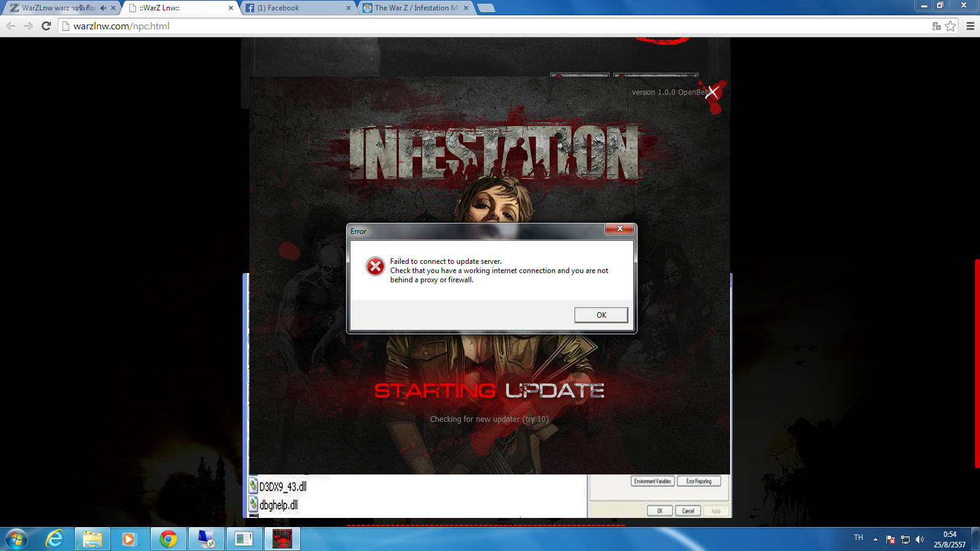
Task: Open Windows Explorer from the taskbar
Action: [92, 539]
